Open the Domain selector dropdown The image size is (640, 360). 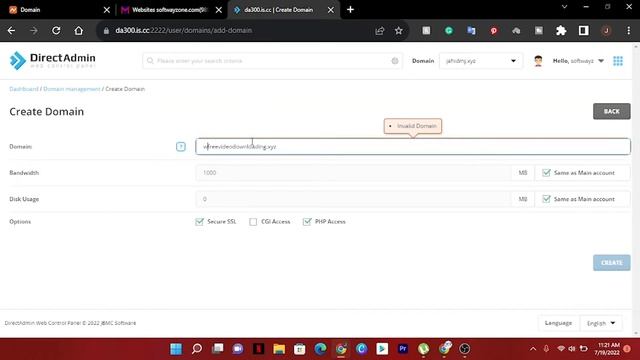(x=481, y=61)
